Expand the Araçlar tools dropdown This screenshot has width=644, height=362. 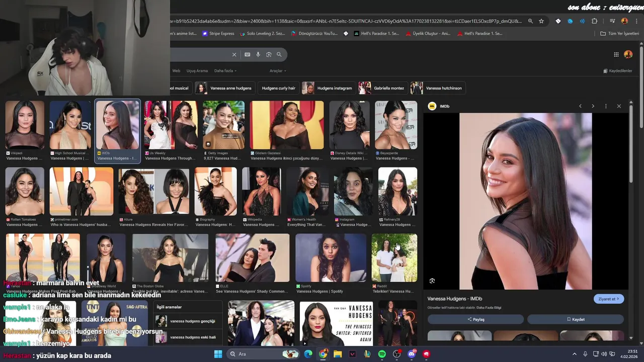[277, 71]
